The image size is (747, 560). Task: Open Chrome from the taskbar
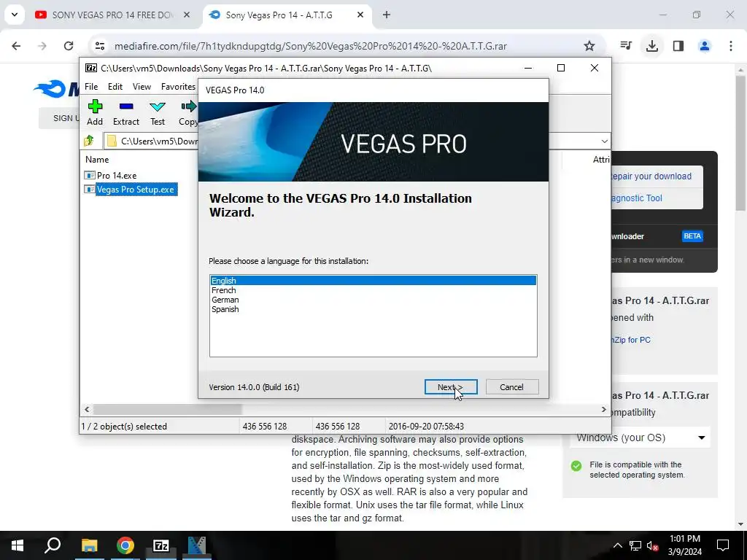click(x=125, y=545)
